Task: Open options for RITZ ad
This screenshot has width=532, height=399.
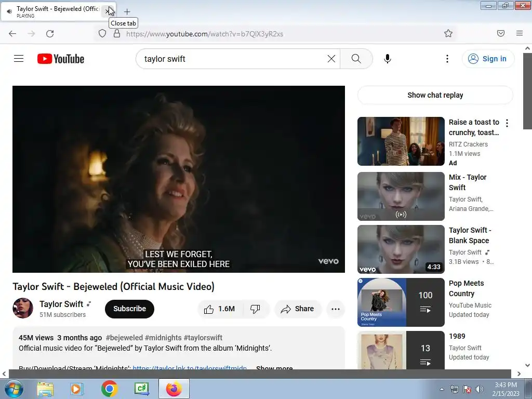Action: coord(507,123)
